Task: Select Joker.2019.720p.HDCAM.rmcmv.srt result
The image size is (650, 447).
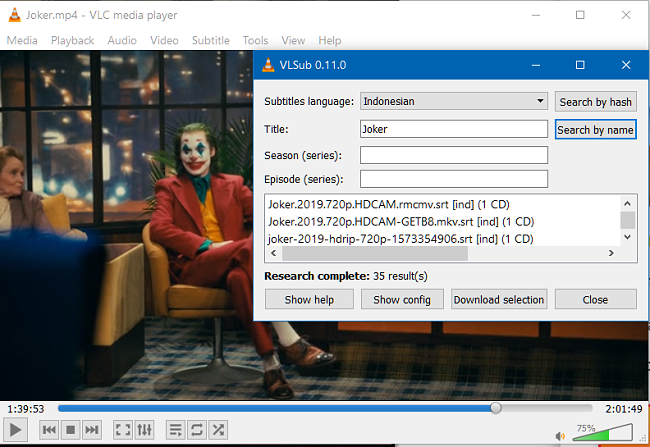Action: point(388,204)
